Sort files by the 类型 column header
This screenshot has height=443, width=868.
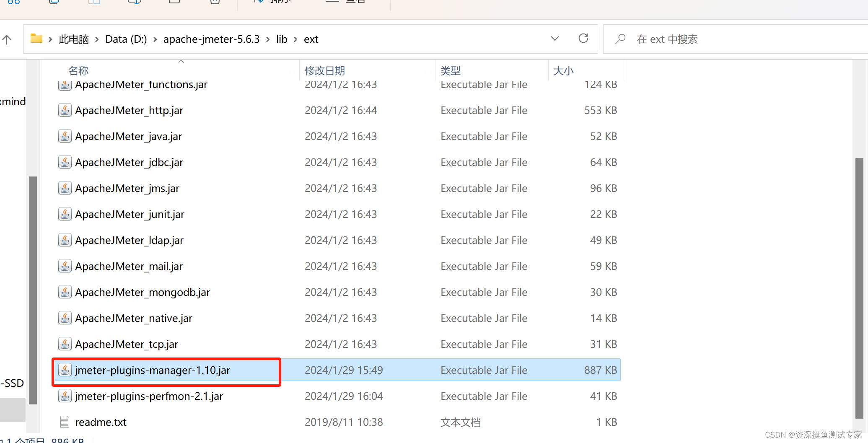point(451,71)
